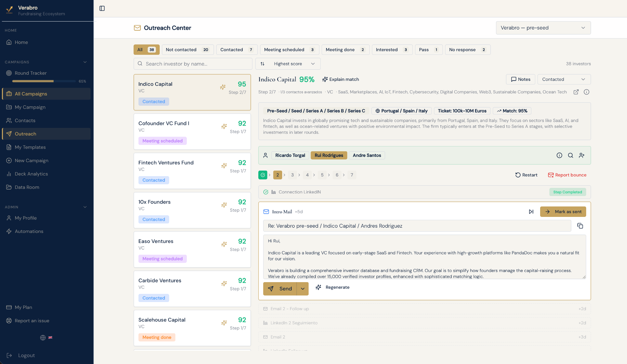Click sparkle icon on Cofounder VC Fund I card
This screenshot has width=627, height=364.
[224, 126]
